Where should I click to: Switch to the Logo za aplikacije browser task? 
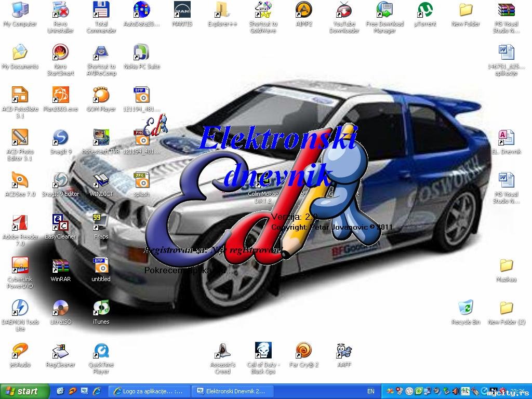click(149, 391)
